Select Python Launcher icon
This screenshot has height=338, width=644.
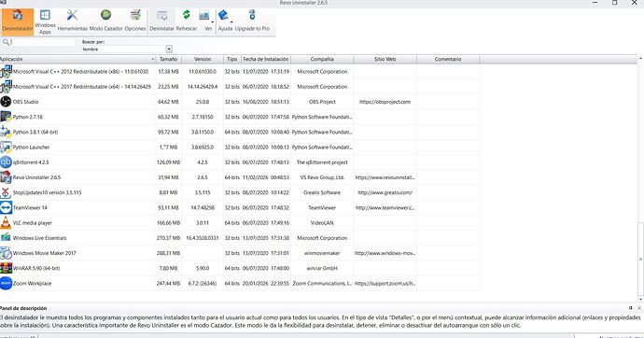tap(6, 147)
